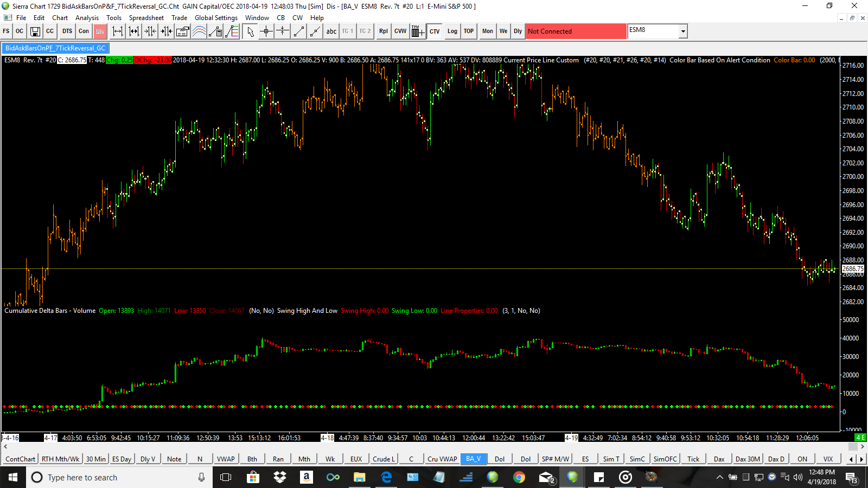The height and width of the screenshot is (488, 868).
Task: Open Google Chrome from the taskbar
Action: 519,477
